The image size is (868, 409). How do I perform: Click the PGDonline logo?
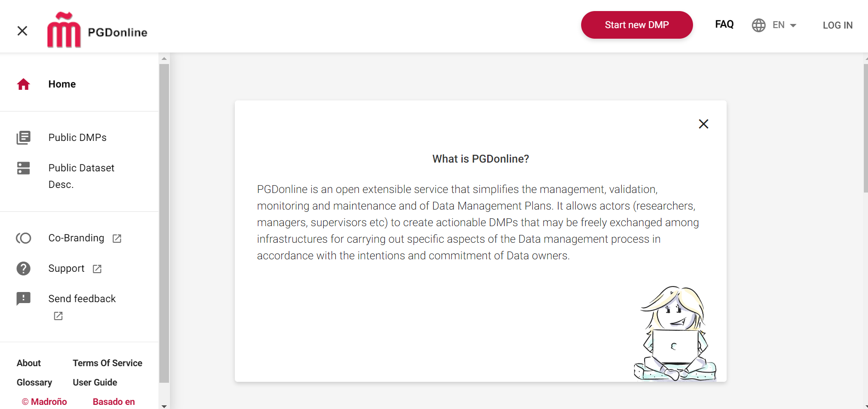[97, 30]
